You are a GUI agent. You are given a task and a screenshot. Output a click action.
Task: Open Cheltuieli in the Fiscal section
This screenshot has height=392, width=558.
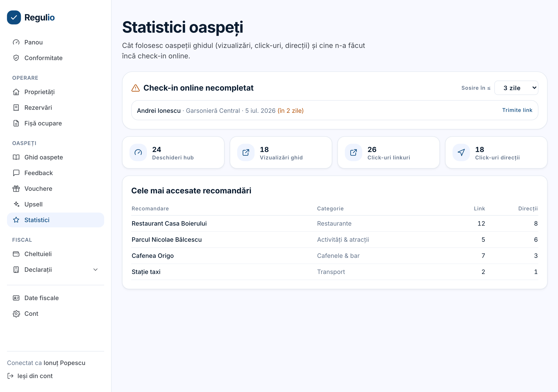point(55,254)
